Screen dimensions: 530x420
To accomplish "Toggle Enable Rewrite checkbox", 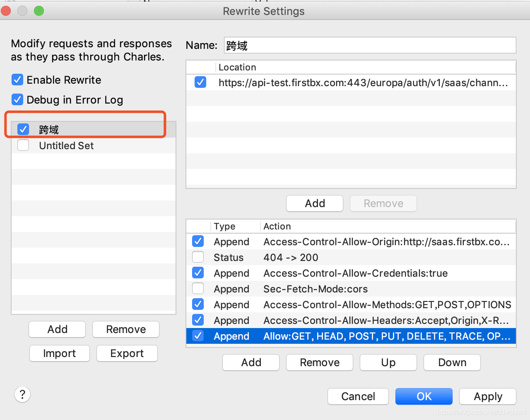I will 17,80.
